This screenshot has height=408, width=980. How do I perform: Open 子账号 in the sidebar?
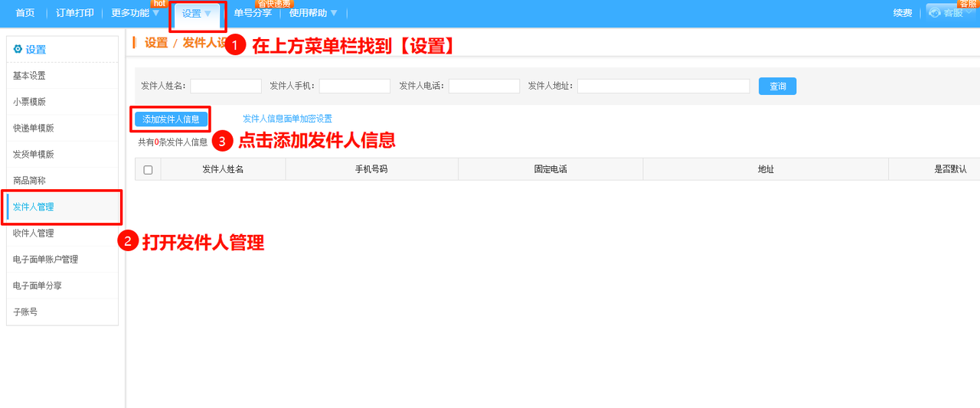point(62,312)
